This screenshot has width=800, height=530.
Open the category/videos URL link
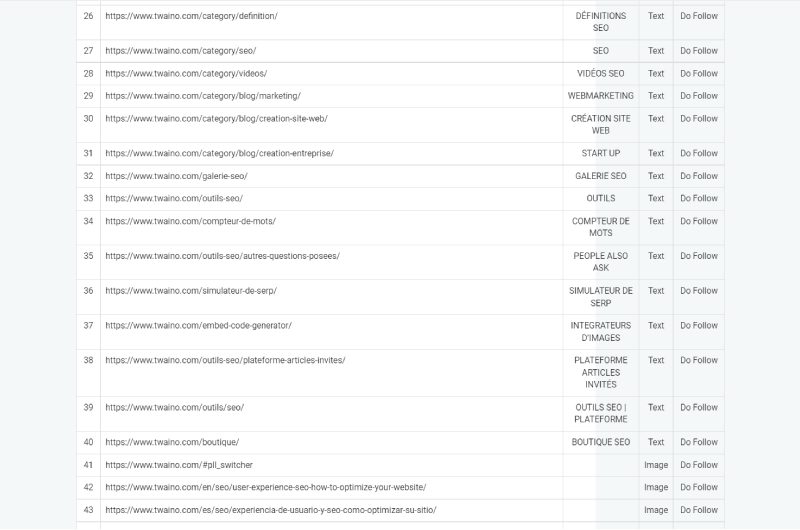tap(186, 73)
